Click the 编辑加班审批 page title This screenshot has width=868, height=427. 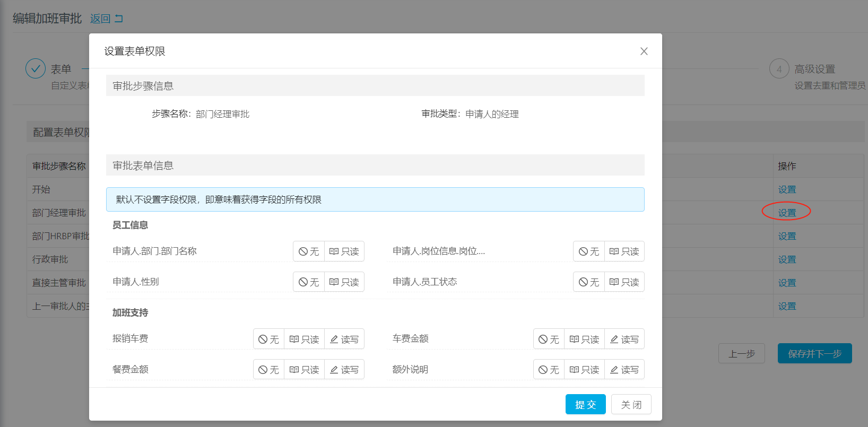tap(47, 19)
